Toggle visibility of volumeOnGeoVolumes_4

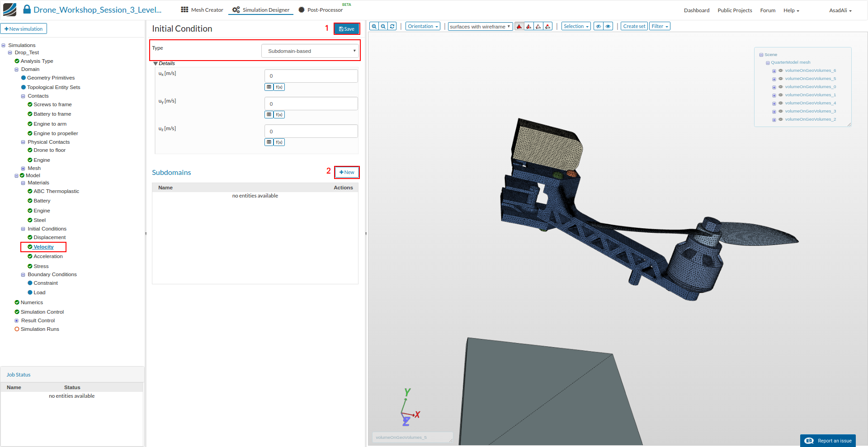(781, 103)
